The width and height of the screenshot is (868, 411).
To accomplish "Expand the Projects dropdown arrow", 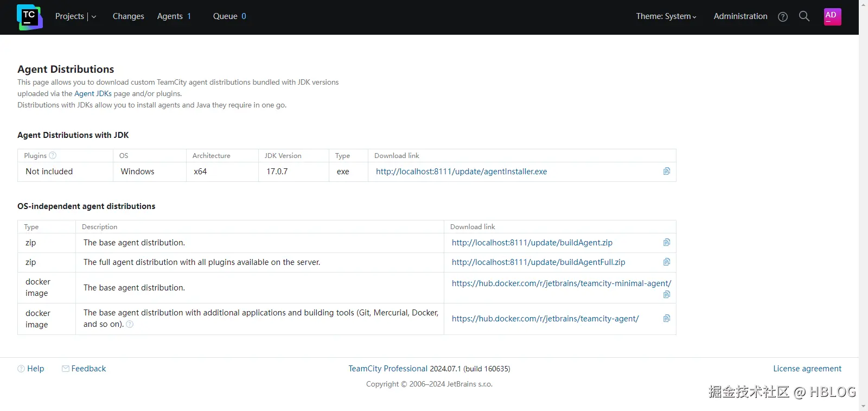I will pyautogui.click(x=94, y=17).
